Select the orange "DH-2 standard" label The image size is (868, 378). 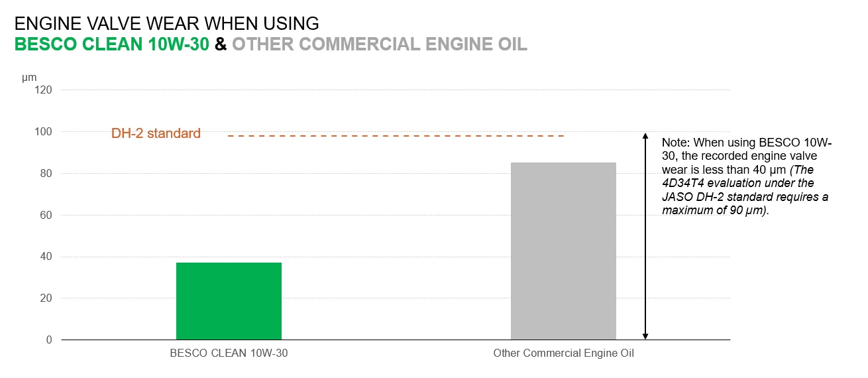(156, 133)
